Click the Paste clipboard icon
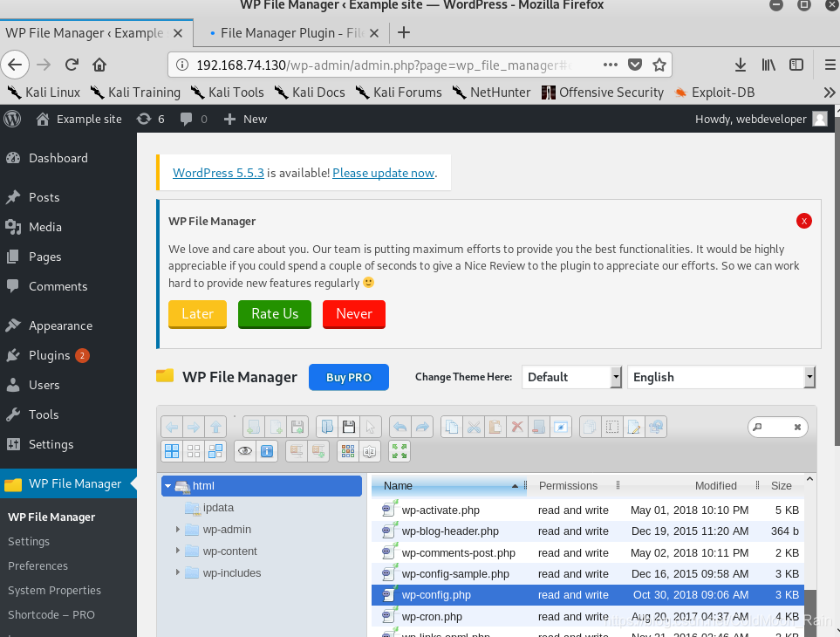Viewport: 840px width, 637px height. click(x=495, y=427)
